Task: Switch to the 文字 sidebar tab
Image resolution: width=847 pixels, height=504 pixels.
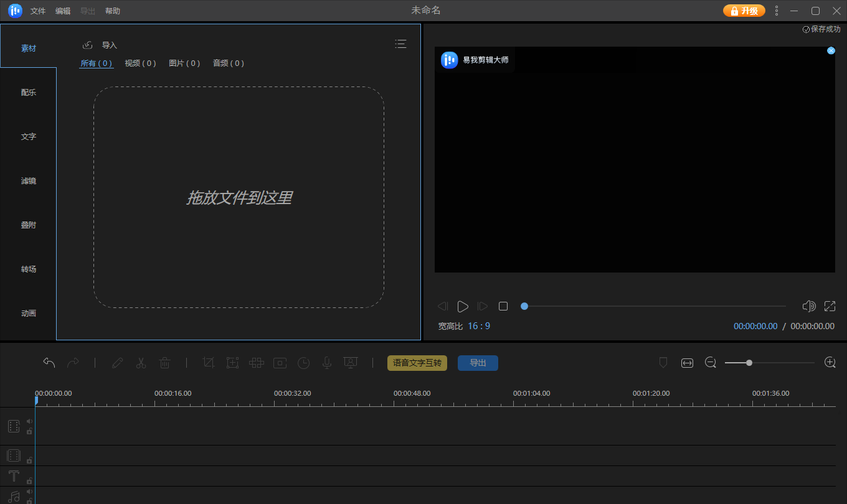Action: click(x=29, y=136)
